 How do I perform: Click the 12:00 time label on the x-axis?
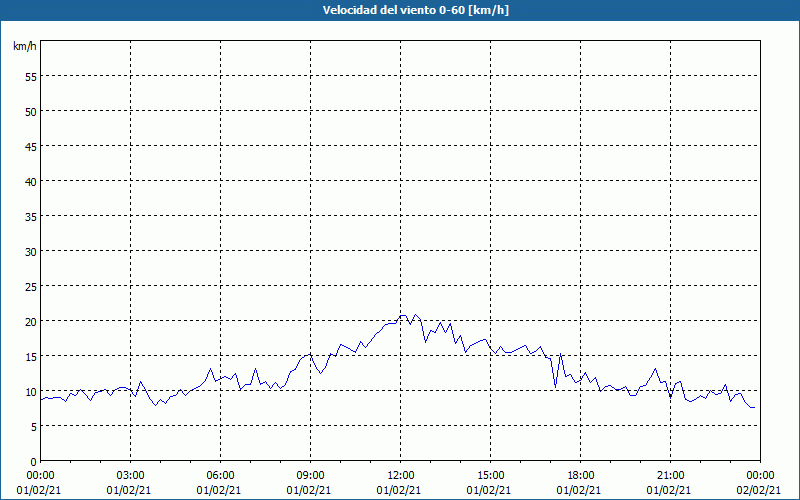(x=401, y=476)
